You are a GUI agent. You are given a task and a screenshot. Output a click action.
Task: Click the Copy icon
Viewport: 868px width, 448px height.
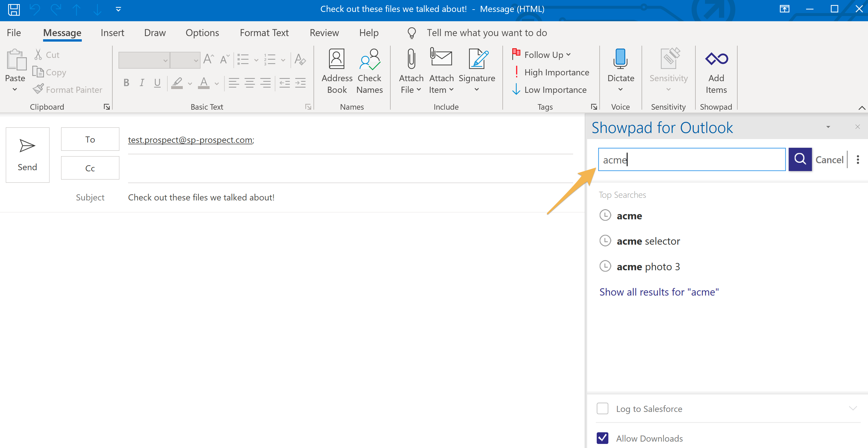coord(38,72)
